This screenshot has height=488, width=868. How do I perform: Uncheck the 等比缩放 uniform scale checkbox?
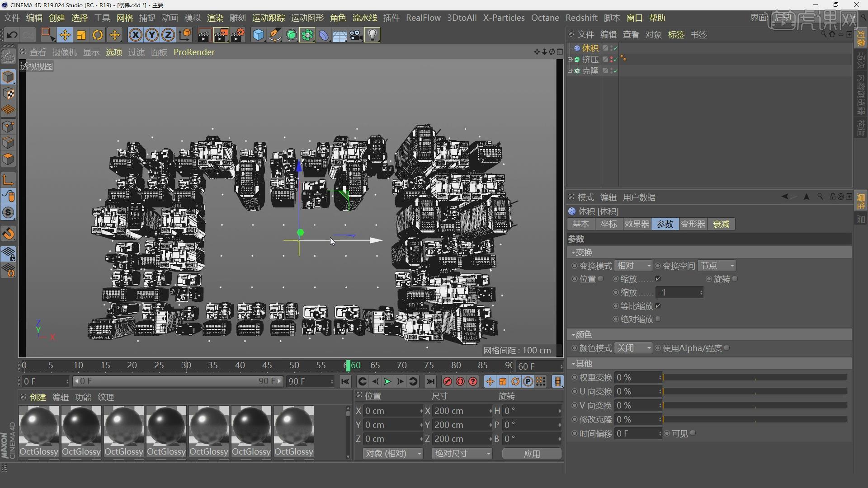point(658,306)
